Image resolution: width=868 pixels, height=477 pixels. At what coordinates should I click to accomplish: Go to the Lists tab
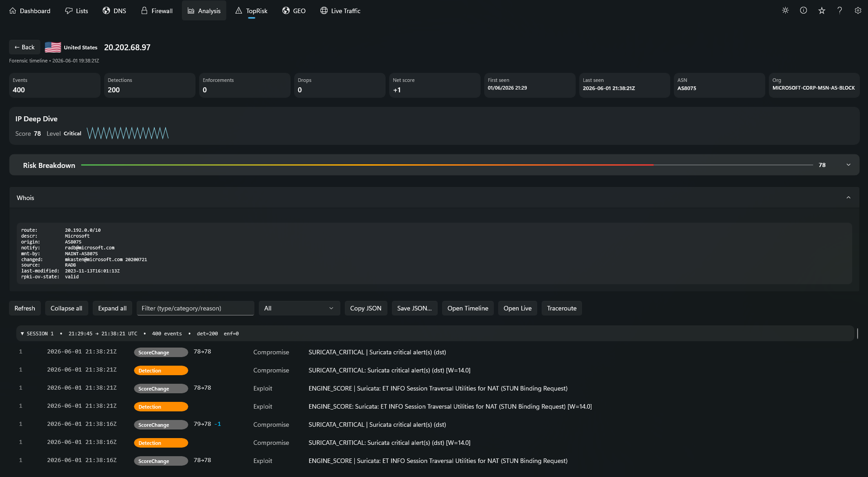pyautogui.click(x=76, y=11)
